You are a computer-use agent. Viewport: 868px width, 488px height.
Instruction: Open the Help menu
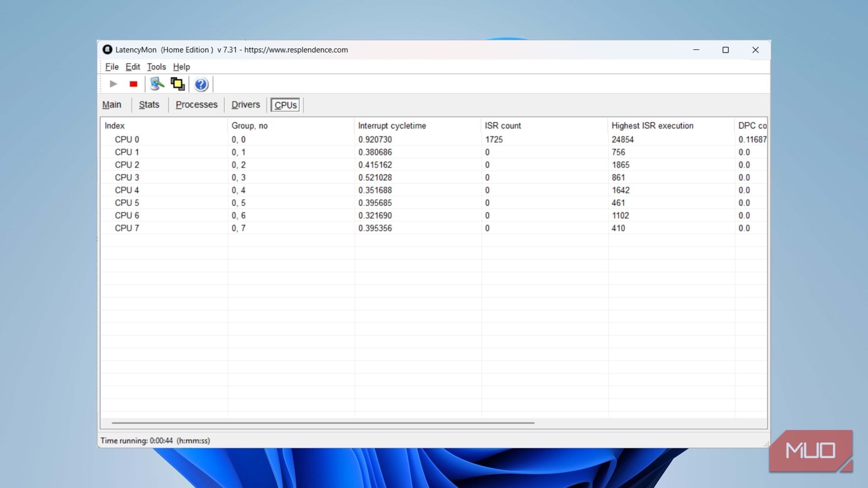point(181,67)
